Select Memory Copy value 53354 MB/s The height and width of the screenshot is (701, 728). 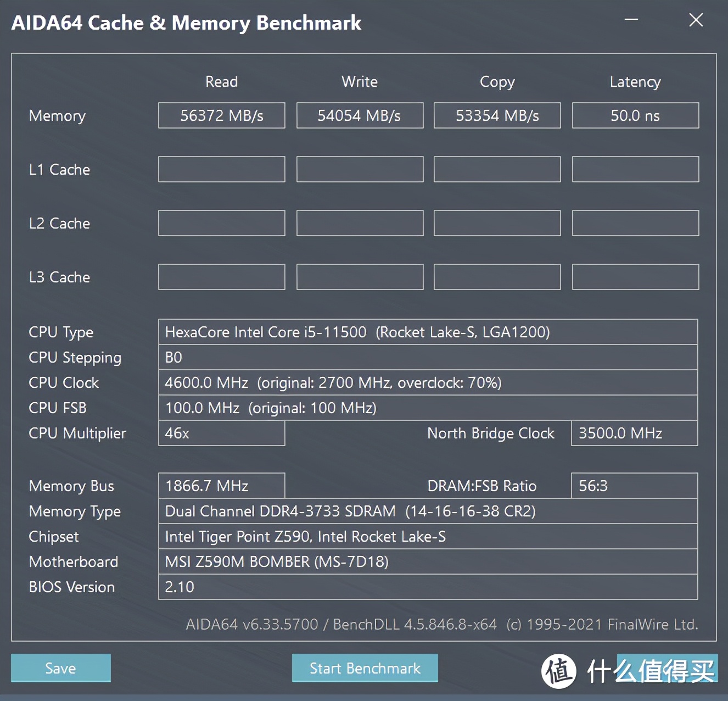tap(497, 115)
